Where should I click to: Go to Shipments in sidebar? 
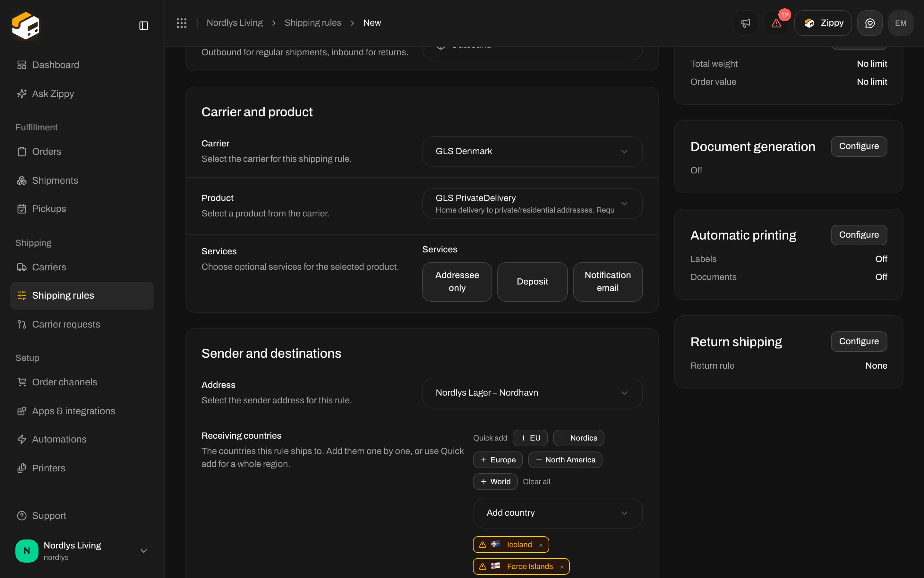point(82,180)
